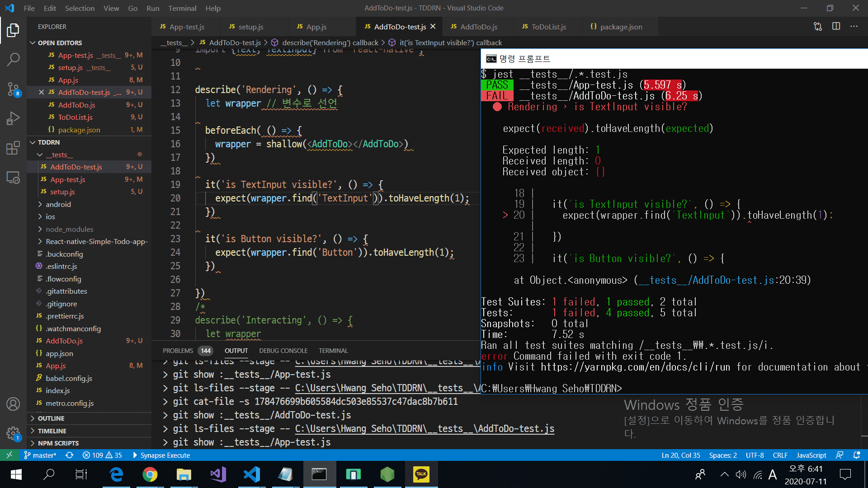Open Changes compare icon in editor toolbar
Screen dimensions: 868x488
pos(818,27)
